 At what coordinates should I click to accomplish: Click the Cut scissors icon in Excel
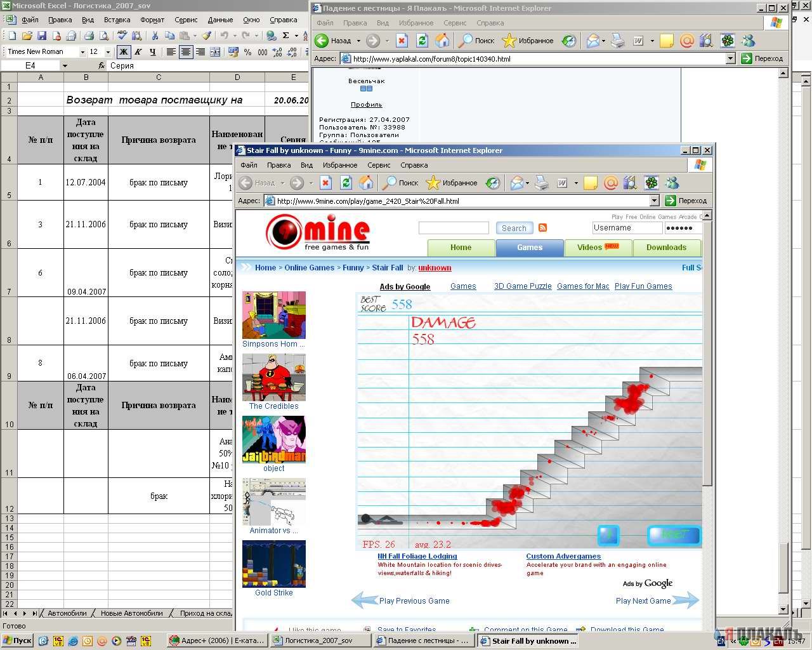click(x=155, y=36)
